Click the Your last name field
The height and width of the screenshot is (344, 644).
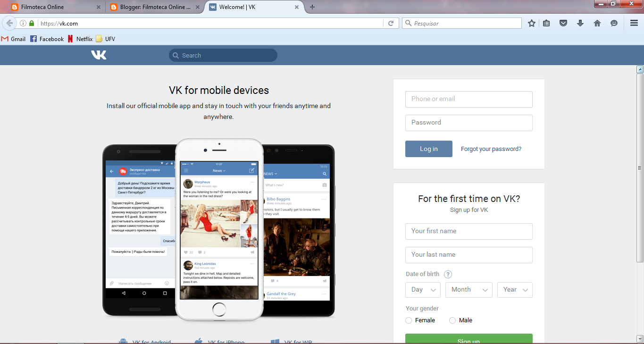[x=469, y=255]
